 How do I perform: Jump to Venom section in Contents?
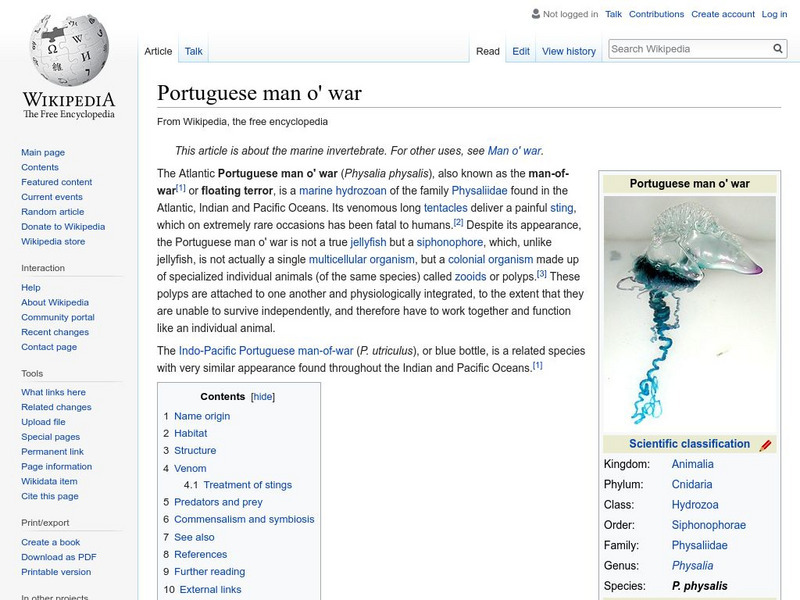tap(190, 468)
